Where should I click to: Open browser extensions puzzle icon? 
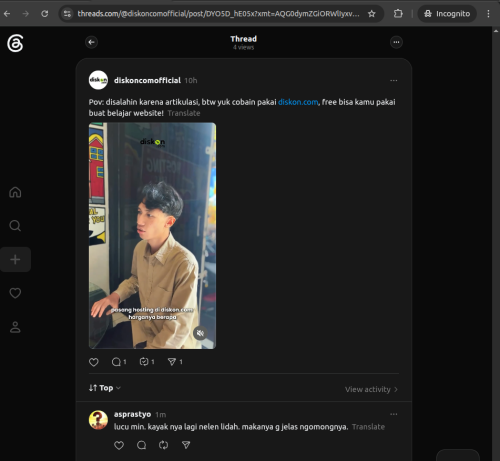pos(398,14)
